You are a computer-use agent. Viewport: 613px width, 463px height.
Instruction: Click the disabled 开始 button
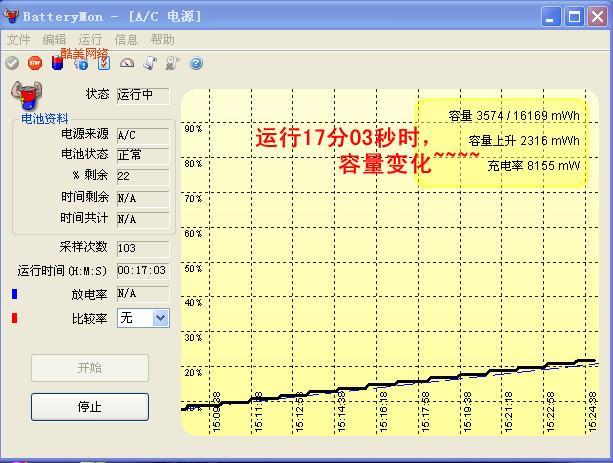(90, 368)
